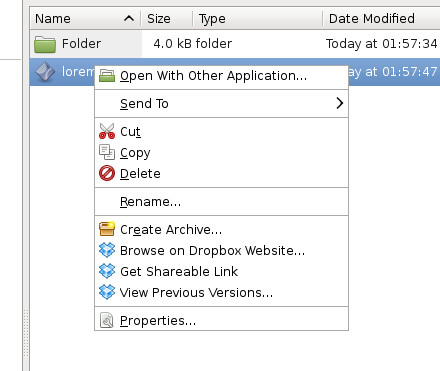Image resolution: width=440 pixels, height=371 pixels.
Task: Toggle sort order arrow in Name column
Action: (129, 18)
